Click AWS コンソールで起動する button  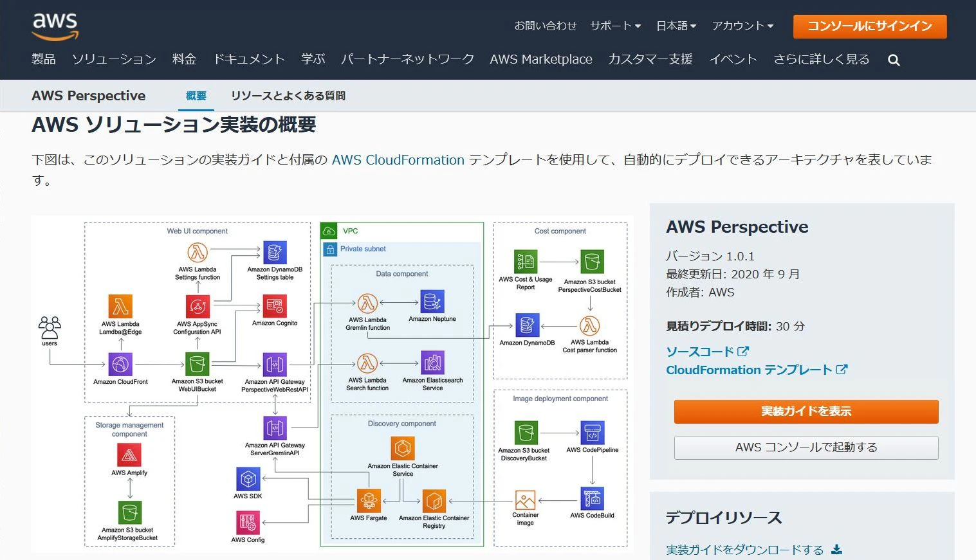tap(806, 447)
